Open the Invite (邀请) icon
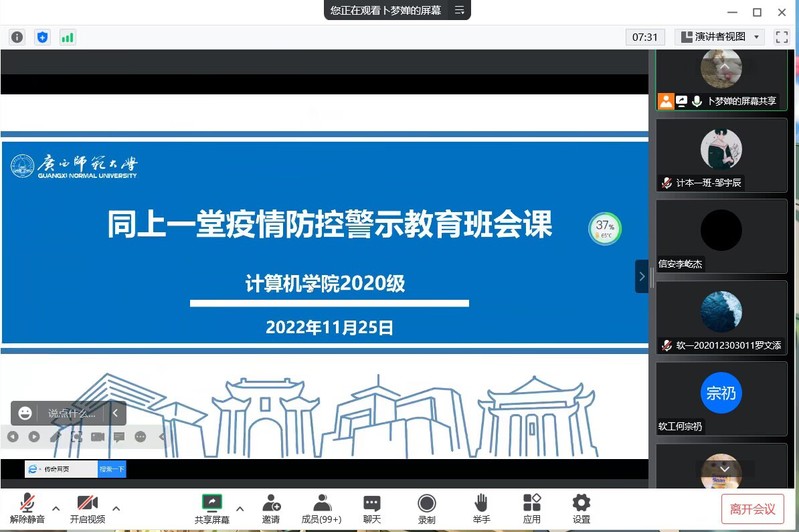799x532 pixels. click(x=271, y=507)
